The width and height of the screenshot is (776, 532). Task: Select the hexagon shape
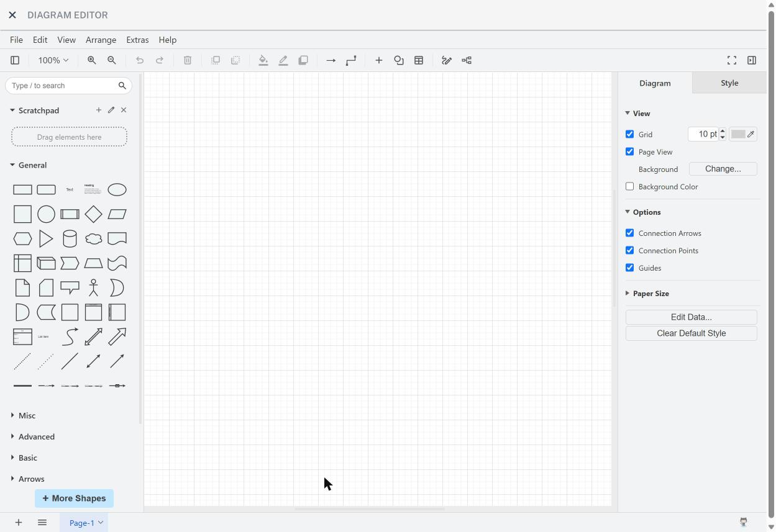point(22,238)
